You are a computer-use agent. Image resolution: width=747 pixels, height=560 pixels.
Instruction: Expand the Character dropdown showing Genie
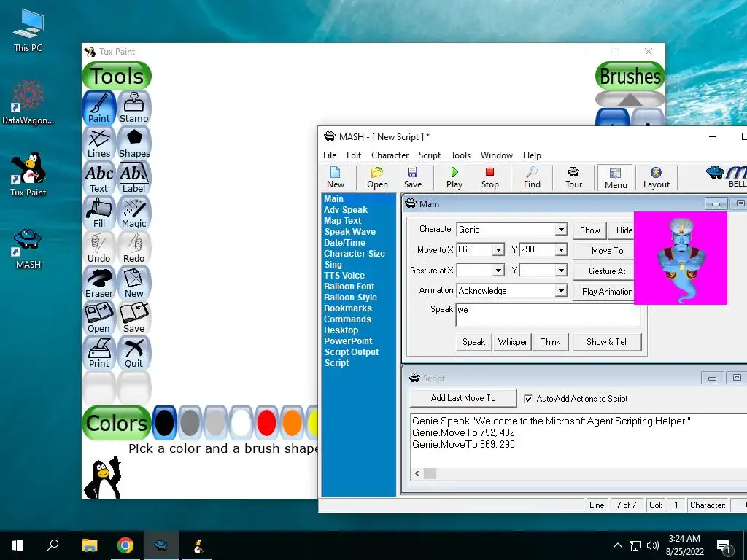[561, 230]
